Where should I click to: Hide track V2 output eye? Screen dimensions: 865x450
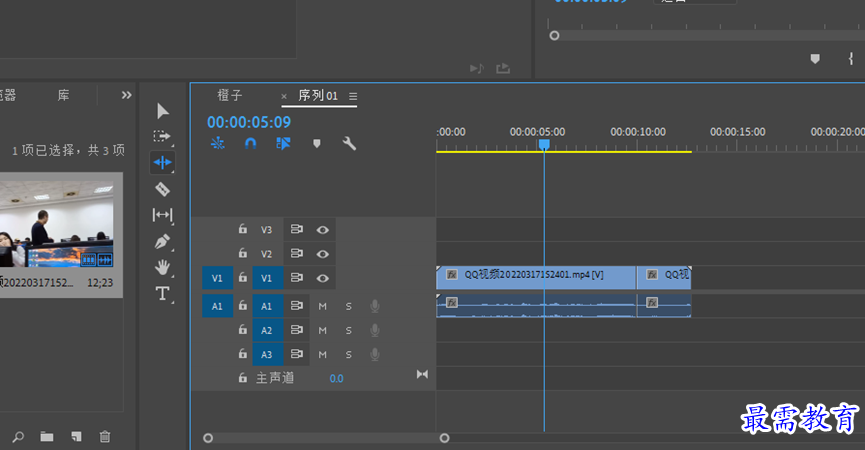click(x=323, y=254)
